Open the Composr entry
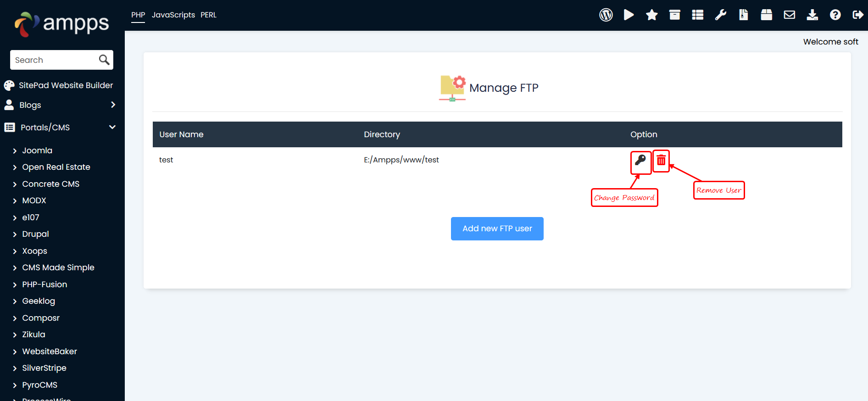Viewport: 868px width, 401px height. tap(41, 318)
